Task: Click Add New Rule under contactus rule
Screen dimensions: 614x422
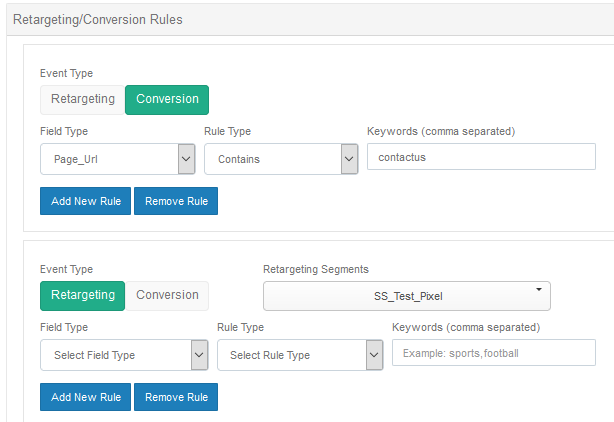Action: click(x=86, y=201)
